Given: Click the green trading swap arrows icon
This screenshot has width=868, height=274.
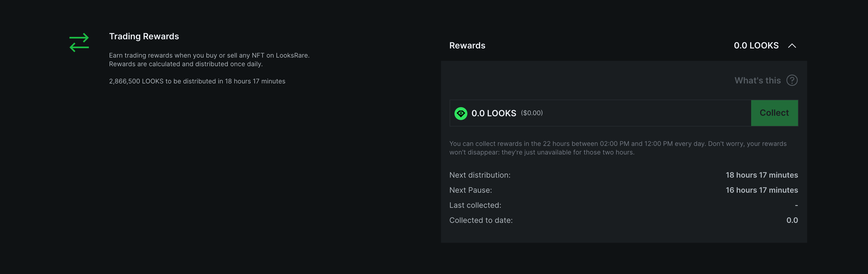Looking at the screenshot, I should coord(79,43).
